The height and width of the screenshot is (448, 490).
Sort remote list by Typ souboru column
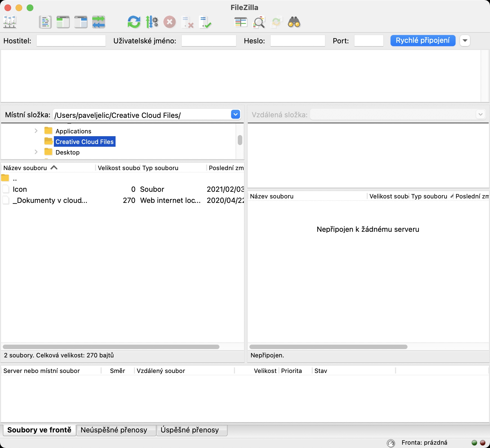(x=432, y=196)
